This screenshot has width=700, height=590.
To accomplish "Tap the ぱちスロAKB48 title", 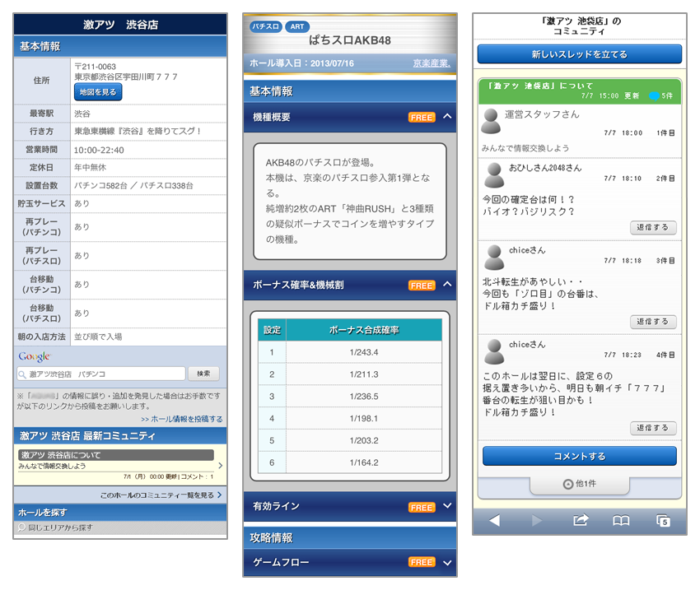I will click(x=350, y=40).
